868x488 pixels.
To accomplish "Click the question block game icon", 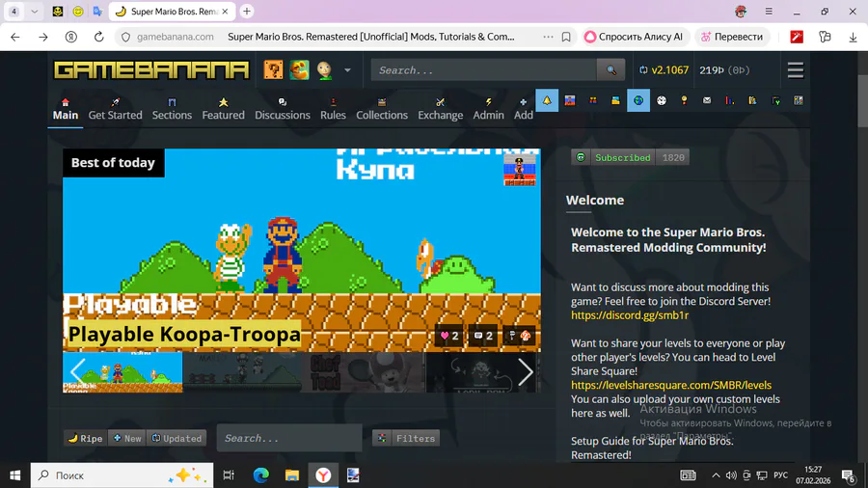I will tap(274, 70).
